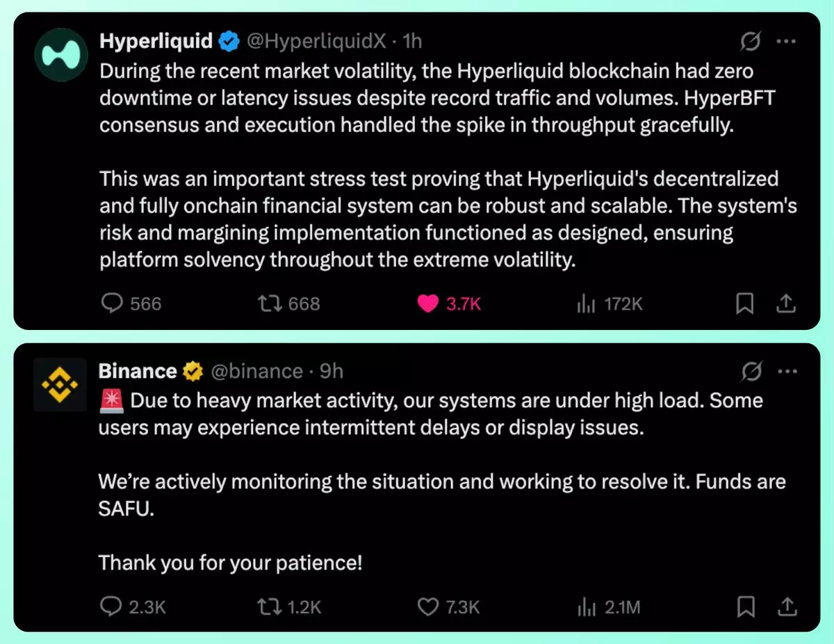Open Grok icon on Hyperliquid tweet
This screenshot has width=834, height=644.
[x=751, y=42]
